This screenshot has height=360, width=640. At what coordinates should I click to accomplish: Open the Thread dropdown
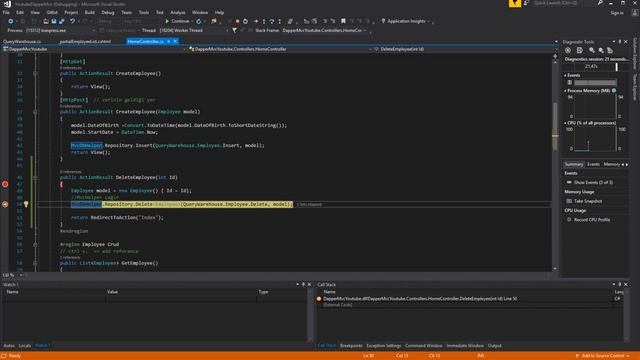[227, 30]
